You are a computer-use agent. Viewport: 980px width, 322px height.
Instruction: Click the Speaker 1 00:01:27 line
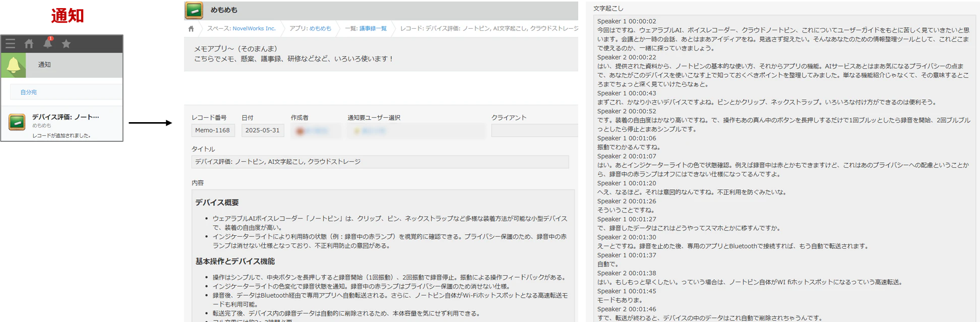click(627, 220)
